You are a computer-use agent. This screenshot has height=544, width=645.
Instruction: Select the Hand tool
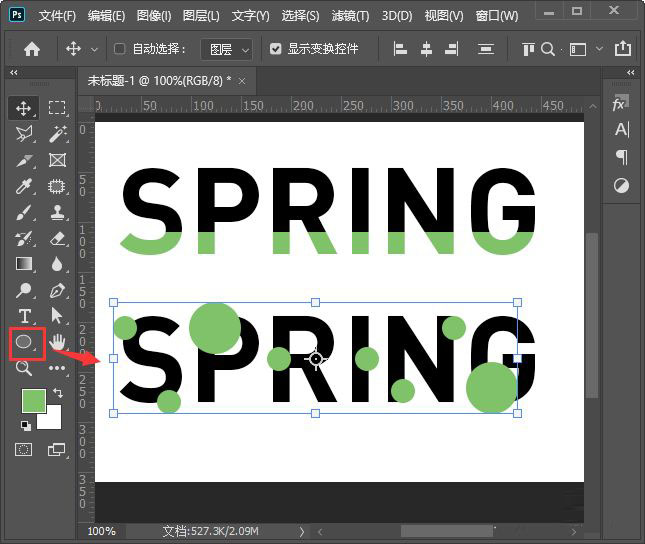click(57, 342)
